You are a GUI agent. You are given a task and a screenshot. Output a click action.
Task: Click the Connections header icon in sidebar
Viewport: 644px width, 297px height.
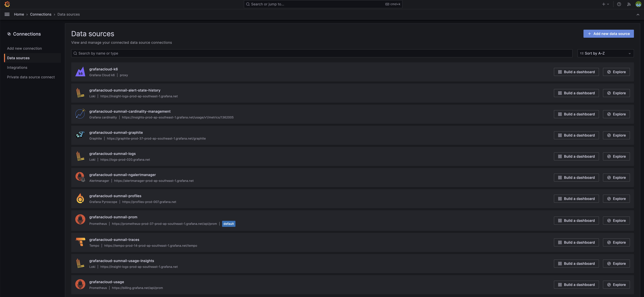pyautogui.click(x=9, y=34)
